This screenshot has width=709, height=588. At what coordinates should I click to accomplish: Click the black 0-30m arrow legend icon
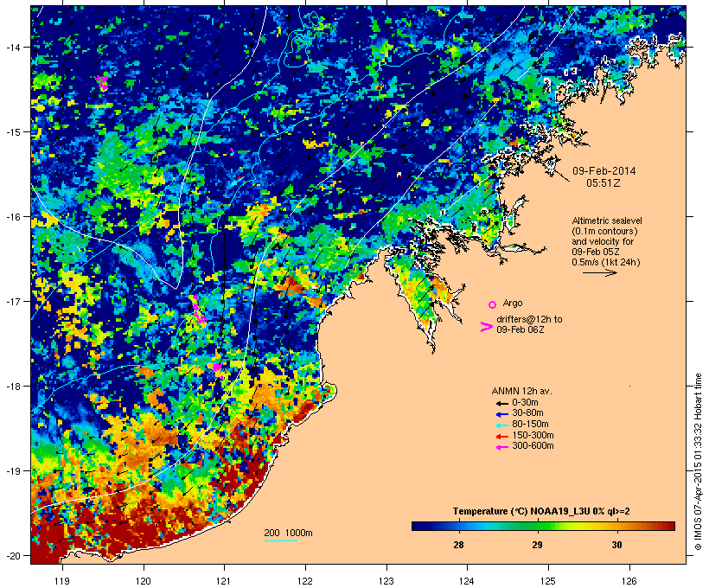(501, 404)
